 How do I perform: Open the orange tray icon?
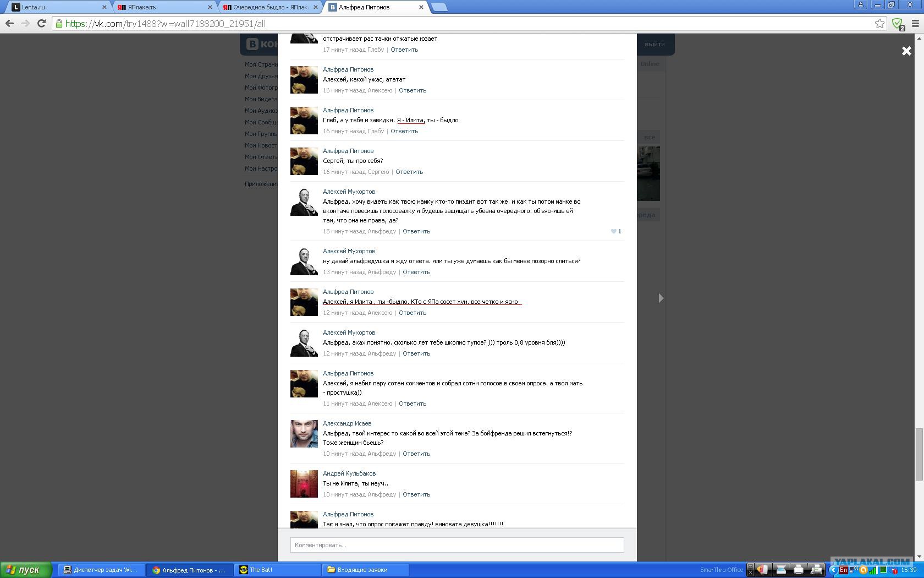[x=864, y=570]
